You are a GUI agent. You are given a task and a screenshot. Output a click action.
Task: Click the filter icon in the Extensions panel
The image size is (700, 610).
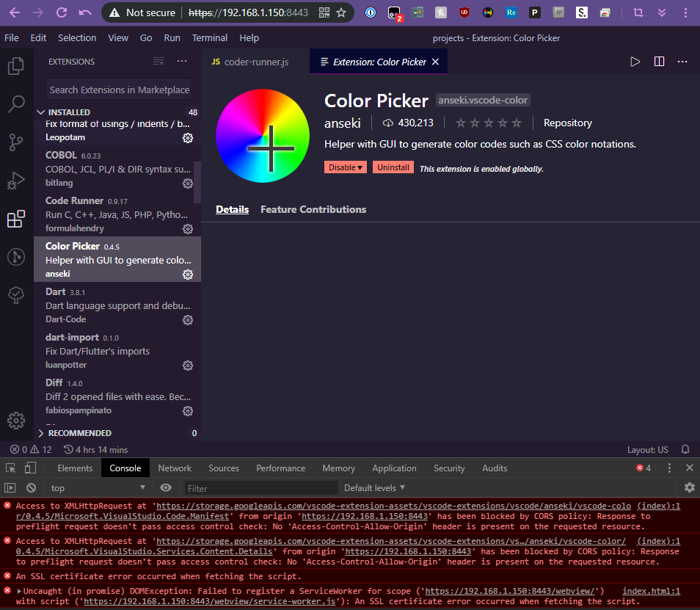tap(158, 61)
